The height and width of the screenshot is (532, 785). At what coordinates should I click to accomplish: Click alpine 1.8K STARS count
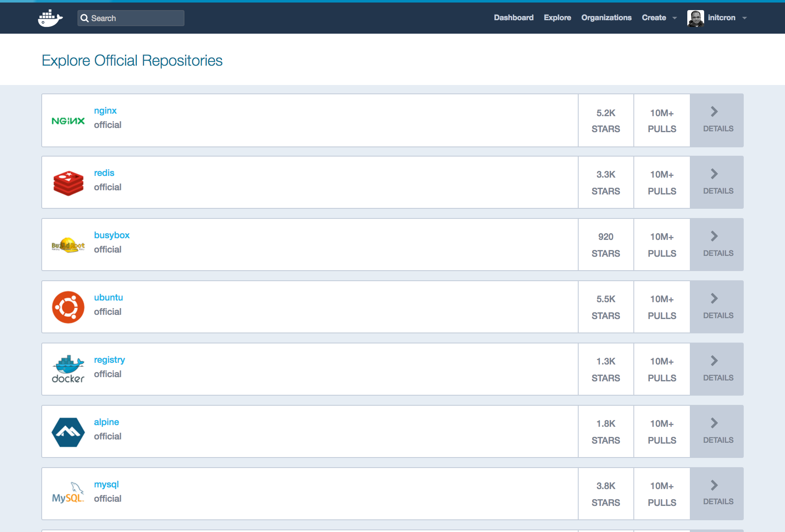[x=606, y=432]
